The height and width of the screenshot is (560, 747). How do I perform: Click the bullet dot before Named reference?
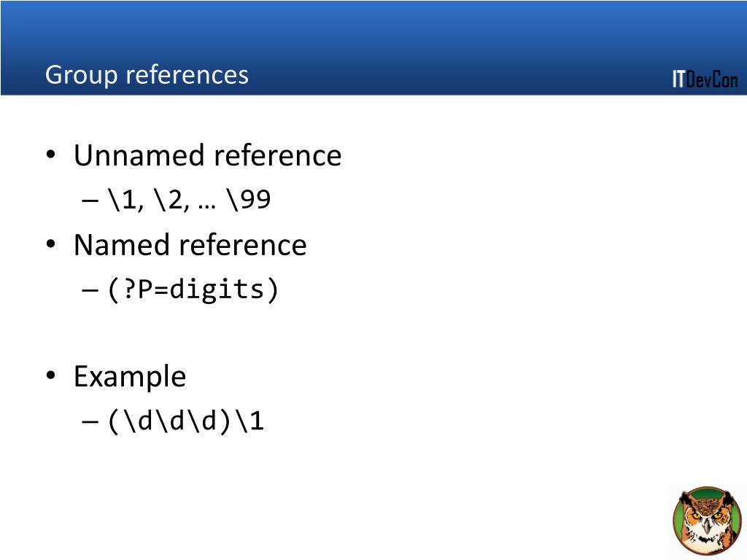51,244
